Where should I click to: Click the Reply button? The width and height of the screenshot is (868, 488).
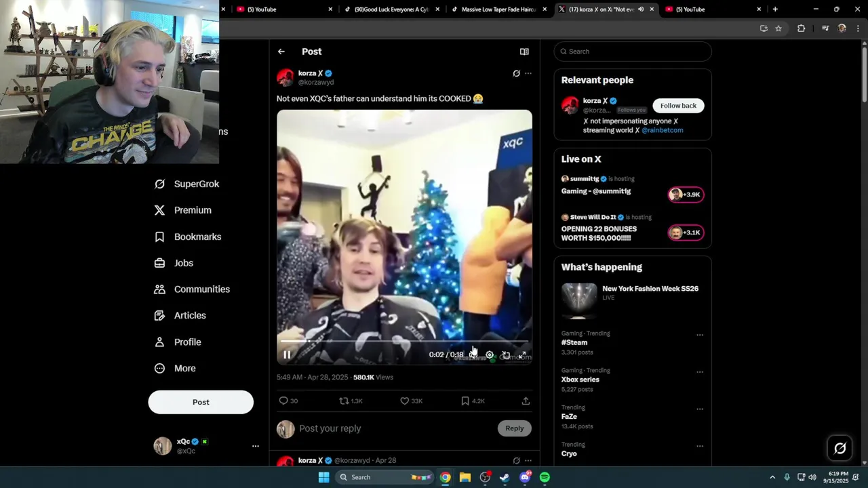[515, 428]
